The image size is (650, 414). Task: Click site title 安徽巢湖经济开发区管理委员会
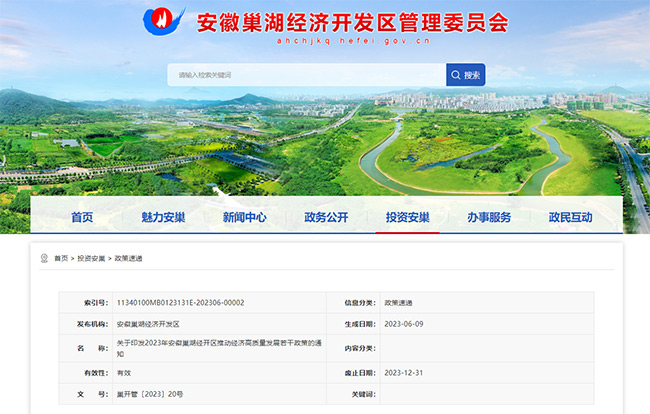(353, 22)
